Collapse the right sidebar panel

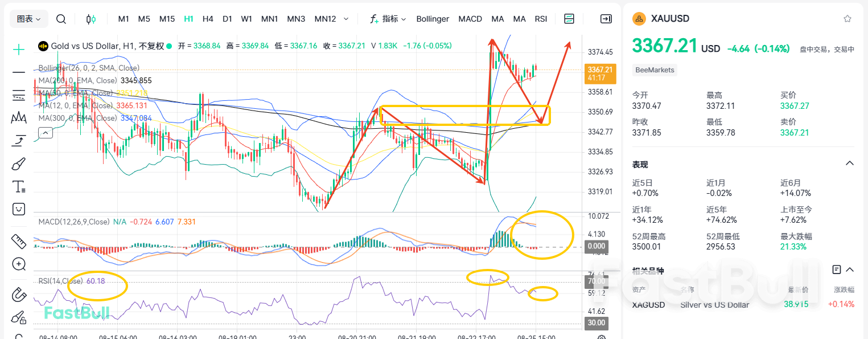[x=606, y=19]
